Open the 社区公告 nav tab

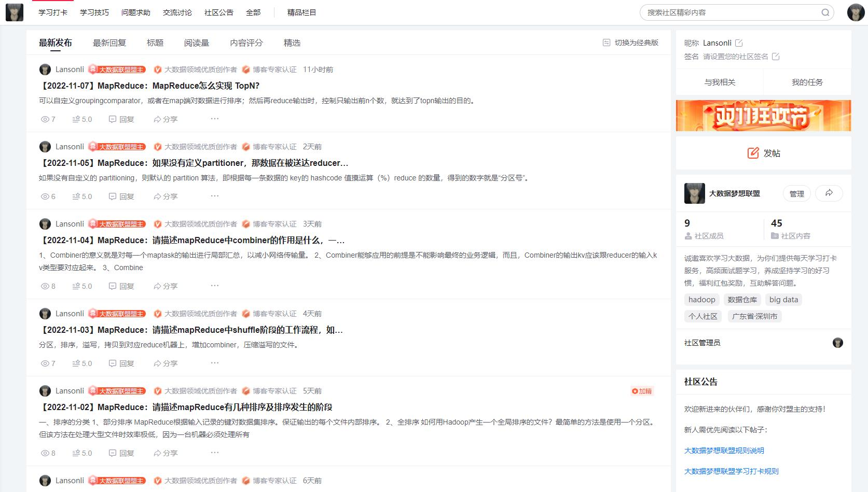pyautogui.click(x=219, y=12)
